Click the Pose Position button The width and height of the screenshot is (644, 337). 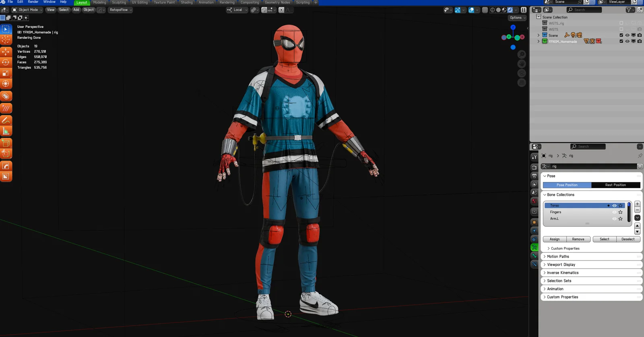567,185
